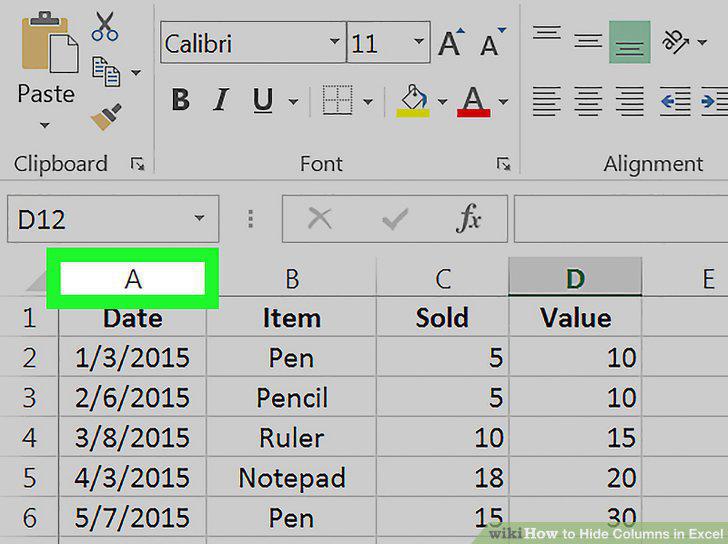Select column C header
728x544 pixels.
pos(442,278)
